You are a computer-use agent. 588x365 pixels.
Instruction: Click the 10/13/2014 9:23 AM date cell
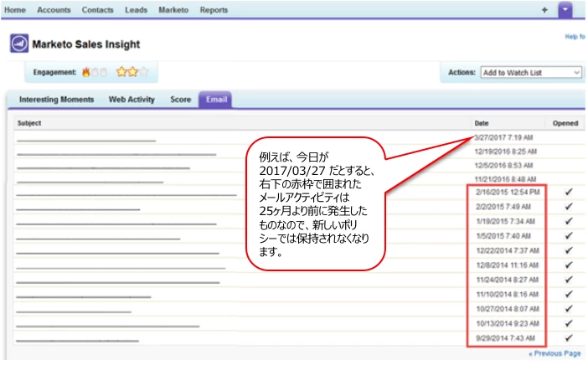tap(508, 324)
